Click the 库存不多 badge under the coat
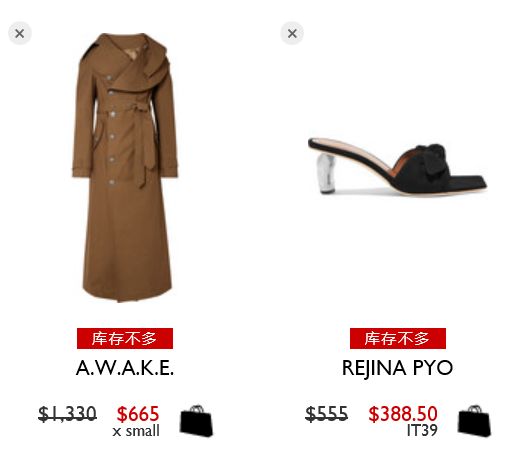The image size is (509, 451). tap(125, 338)
